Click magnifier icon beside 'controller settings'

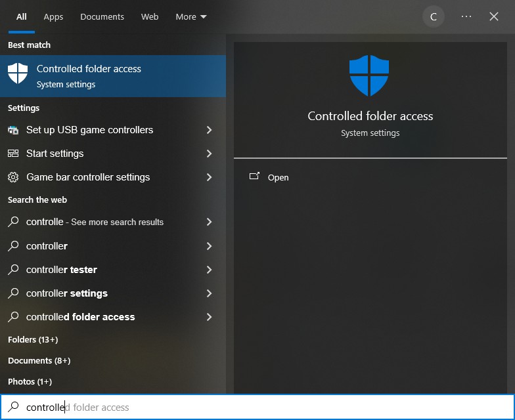[x=13, y=293]
